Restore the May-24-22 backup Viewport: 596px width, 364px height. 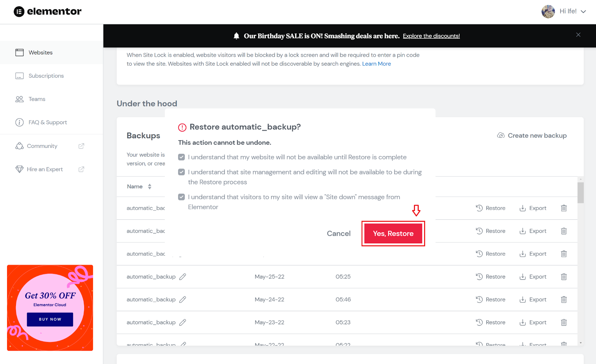[491, 300]
